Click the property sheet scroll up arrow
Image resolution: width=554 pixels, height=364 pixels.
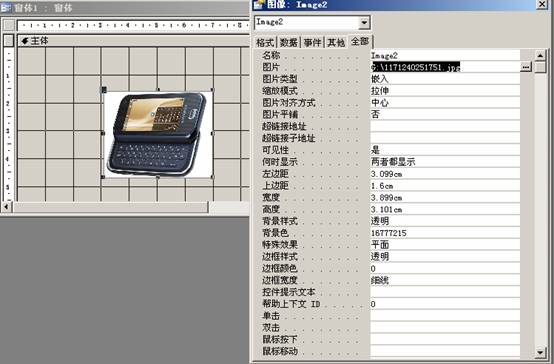(540, 55)
